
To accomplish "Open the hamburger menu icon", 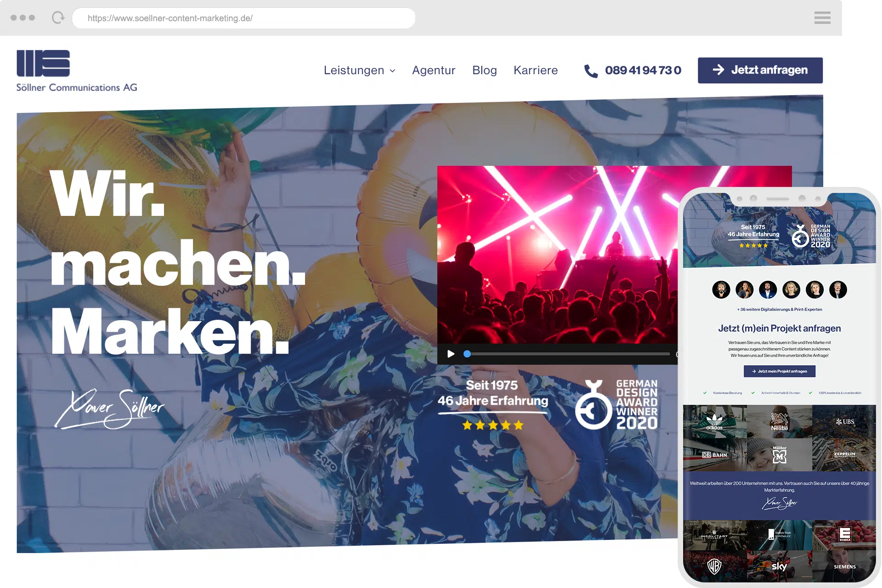I will point(822,18).
